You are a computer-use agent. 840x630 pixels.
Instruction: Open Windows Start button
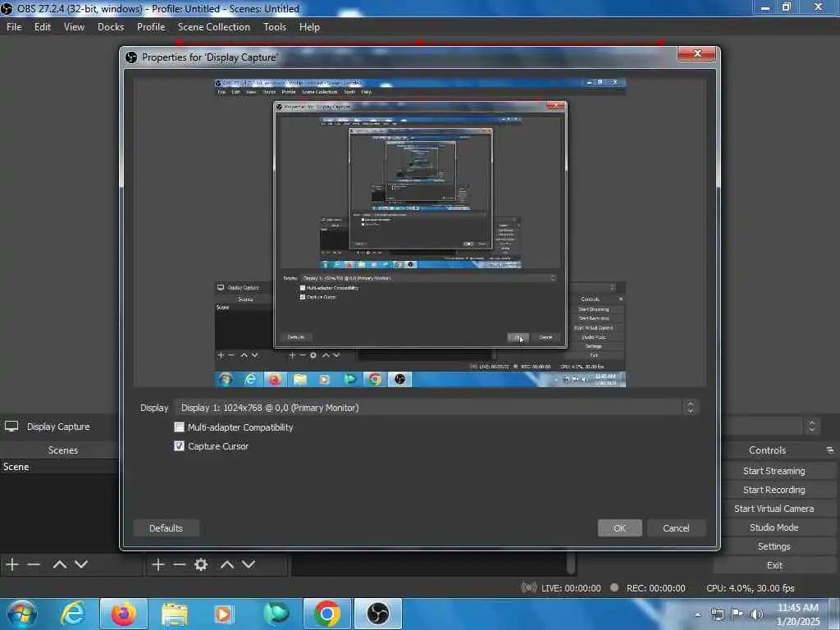point(21,614)
